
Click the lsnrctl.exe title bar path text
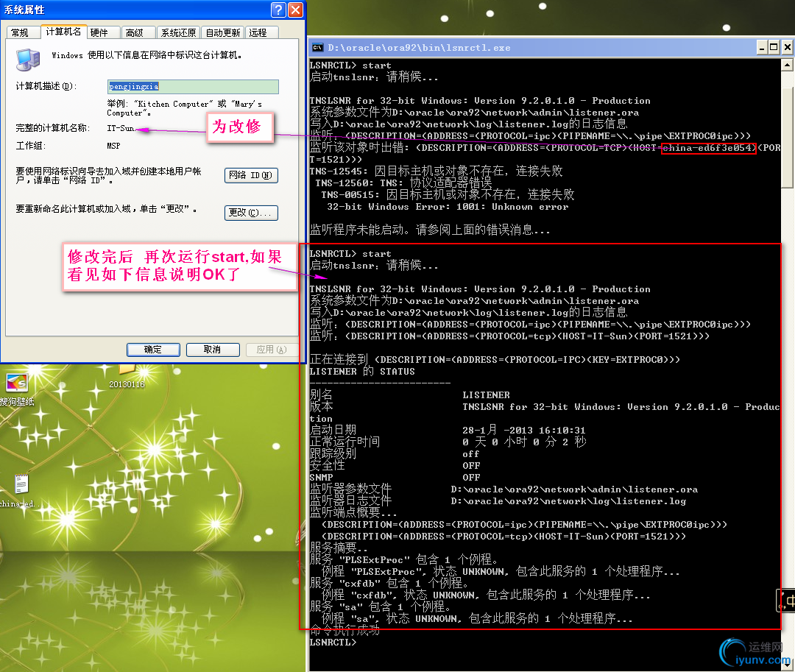(x=419, y=48)
